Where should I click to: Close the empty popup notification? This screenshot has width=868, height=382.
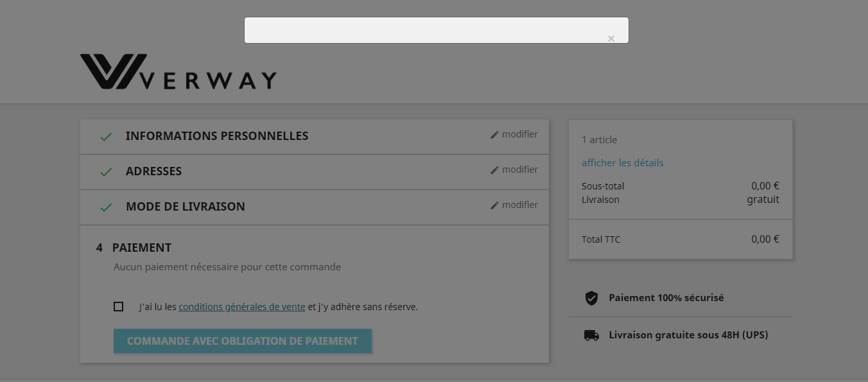point(611,39)
